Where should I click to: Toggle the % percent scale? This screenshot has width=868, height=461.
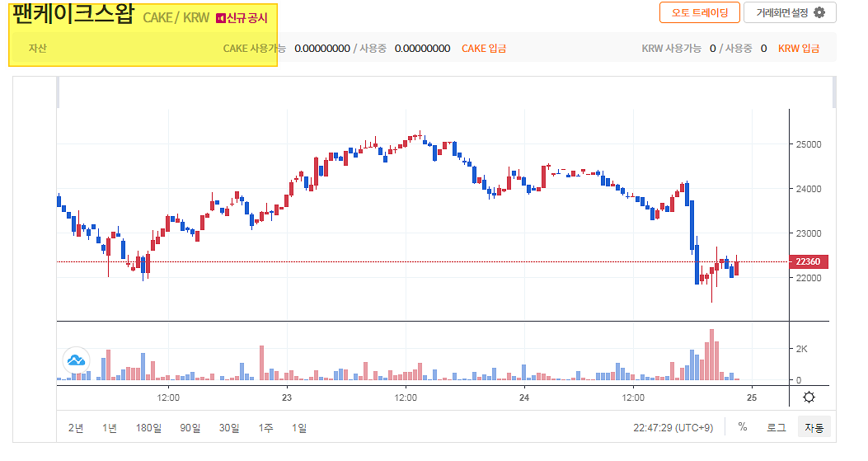[x=743, y=426]
